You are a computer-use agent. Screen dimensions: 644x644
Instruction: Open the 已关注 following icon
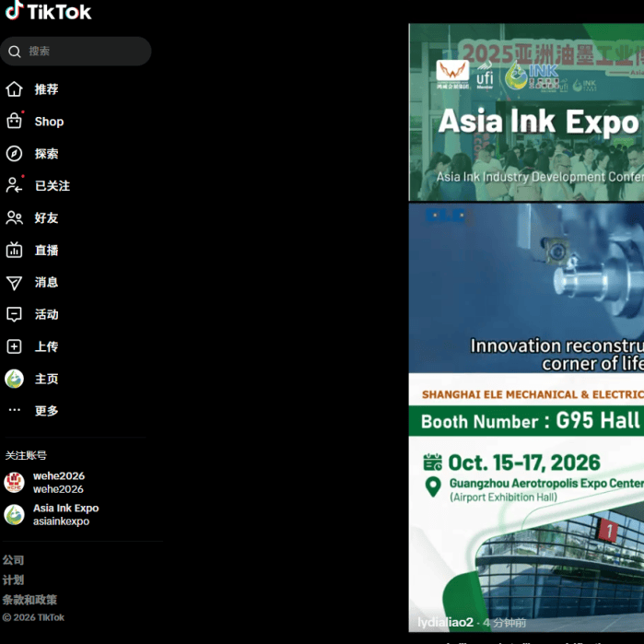[14, 185]
